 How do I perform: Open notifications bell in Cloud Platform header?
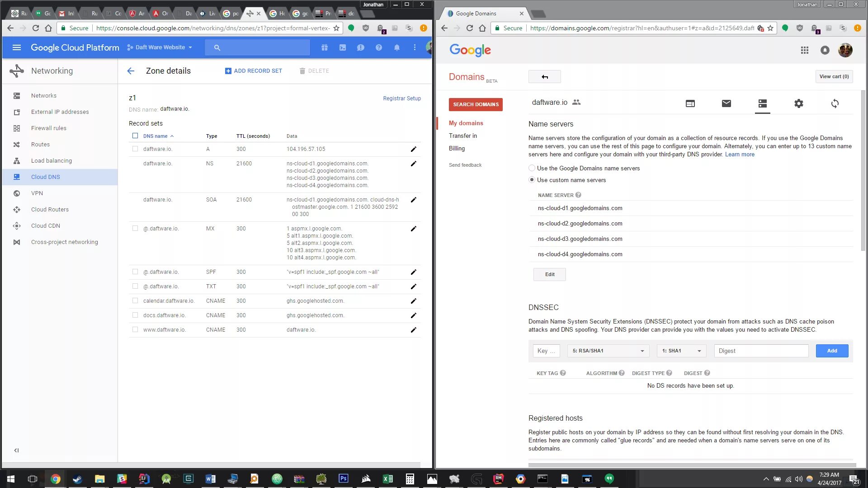(397, 47)
